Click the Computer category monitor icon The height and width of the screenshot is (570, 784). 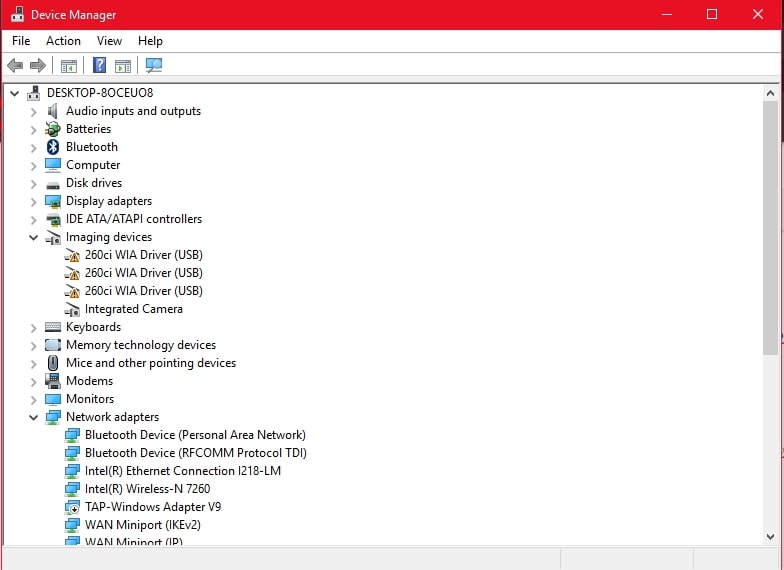point(52,165)
